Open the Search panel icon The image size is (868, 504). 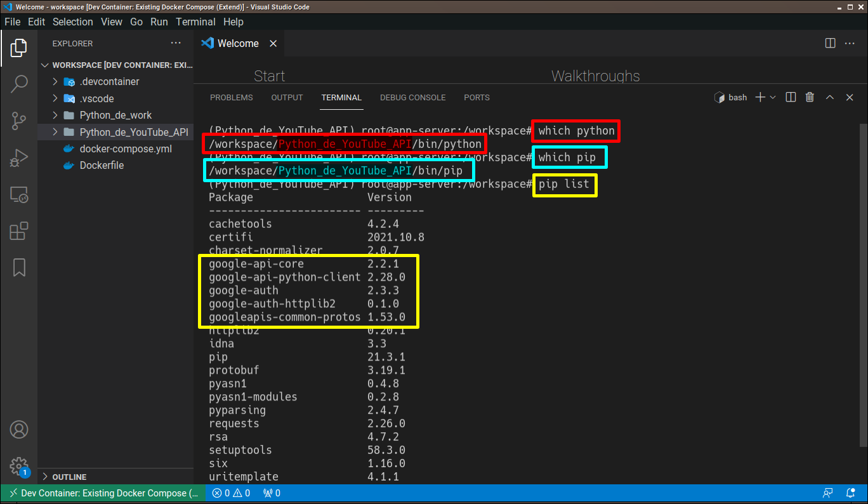[19, 83]
